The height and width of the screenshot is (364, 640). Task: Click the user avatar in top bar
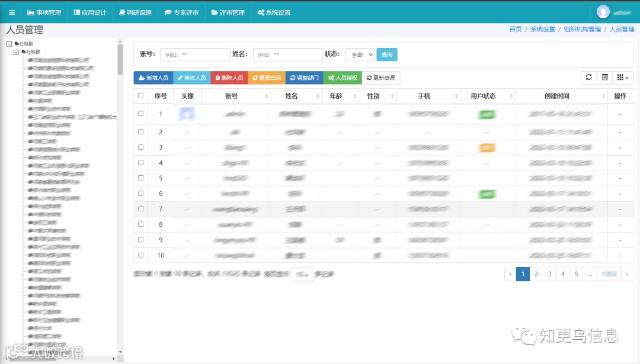coord(603,12)
